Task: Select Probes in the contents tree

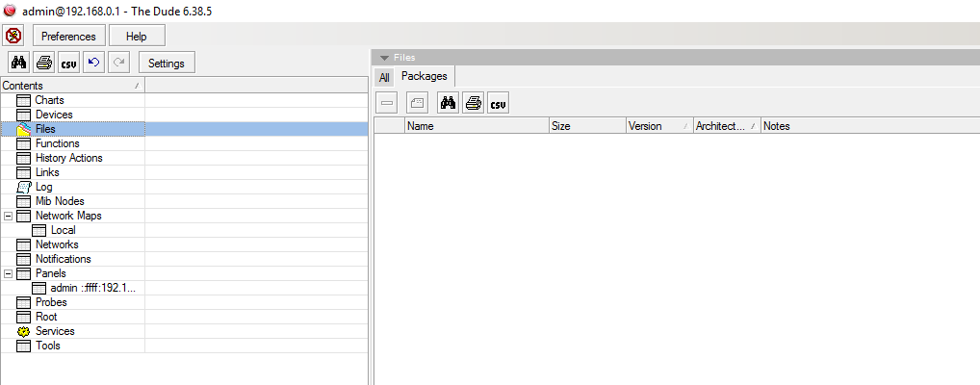Action: pos(51,302)
